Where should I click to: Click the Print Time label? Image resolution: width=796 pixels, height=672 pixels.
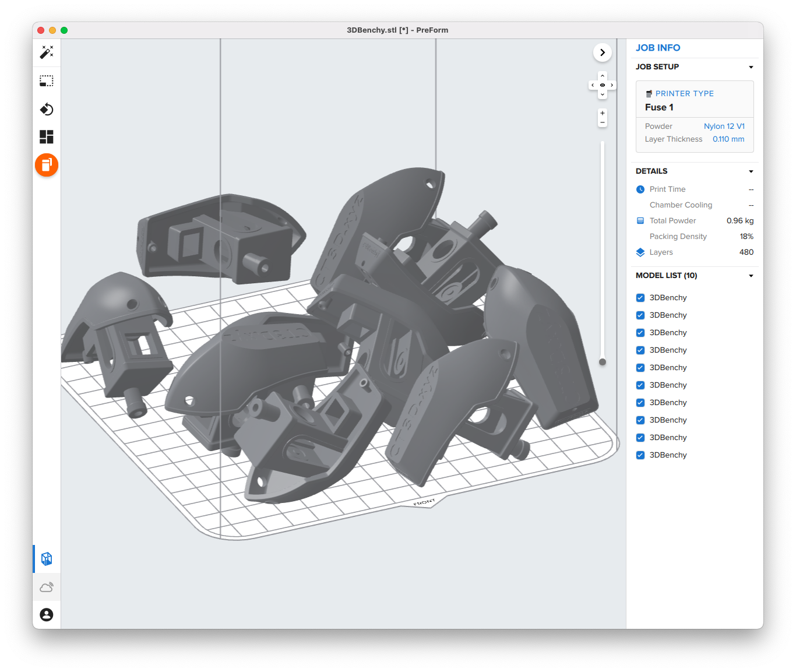[x=668, y=189]
